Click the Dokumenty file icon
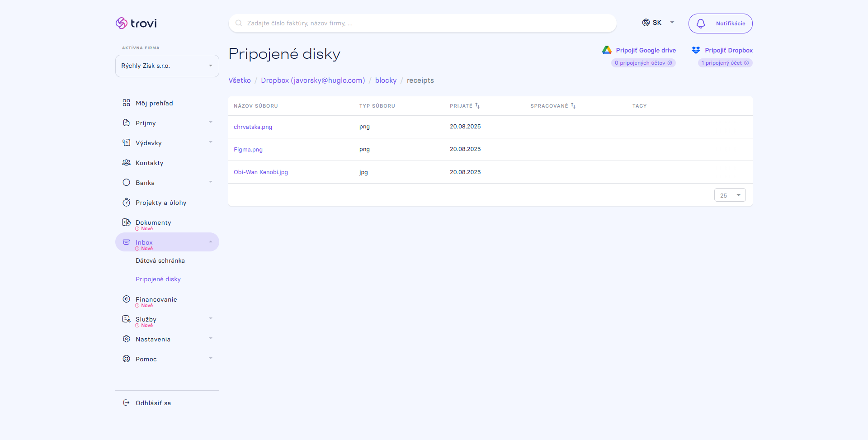This screenshot has width=868, height=440. (x=126, y=222)
